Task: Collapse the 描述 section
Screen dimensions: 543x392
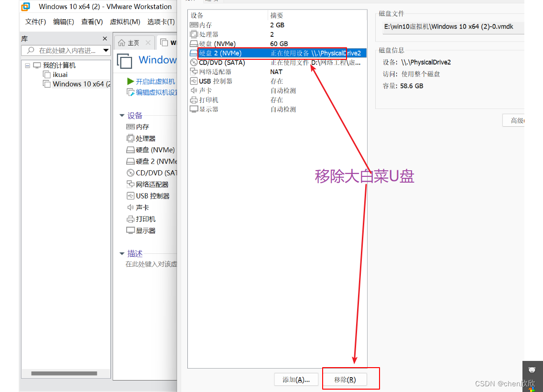Action: [x=122, y=253]
